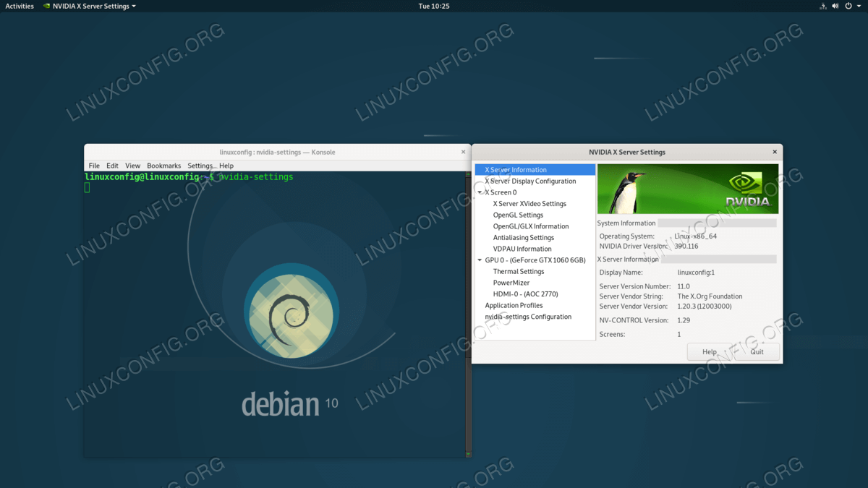Screen dimensions: 868x488
Task: Open the Tue 10:25 clock calendar
Action: click(434, 6)
